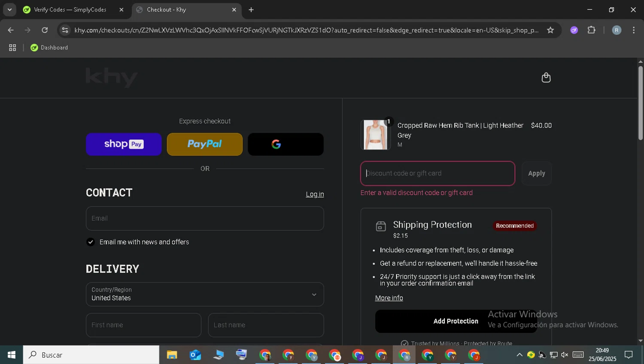Screen dimensions: 644x364
Task: Open the apps grid in bookmarks bar
Action: pyautogui.click(x=12, y=48)
